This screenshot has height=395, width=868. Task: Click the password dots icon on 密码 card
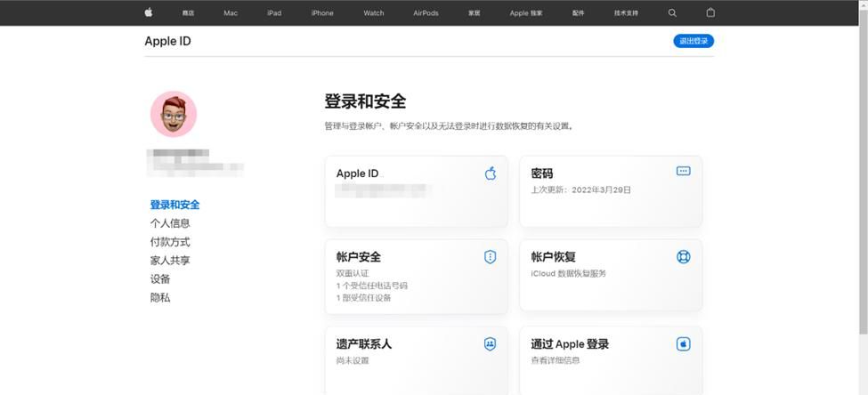point(683,171)
